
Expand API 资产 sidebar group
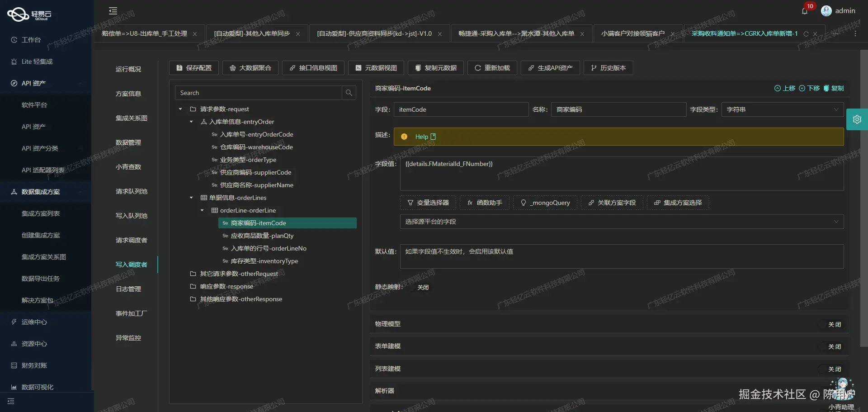45,83
